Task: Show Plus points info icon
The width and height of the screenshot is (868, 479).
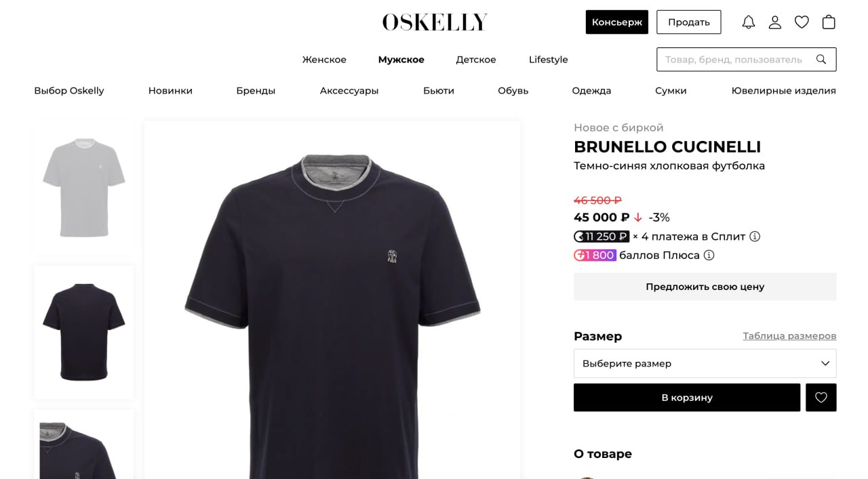Action: click(x=709, y=255)
